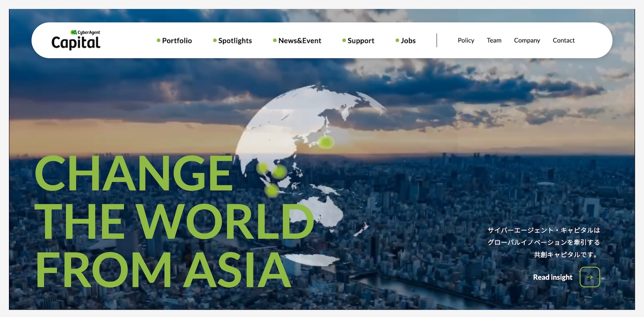
Task: Open the Policy page link
Action: pos(466,40)
